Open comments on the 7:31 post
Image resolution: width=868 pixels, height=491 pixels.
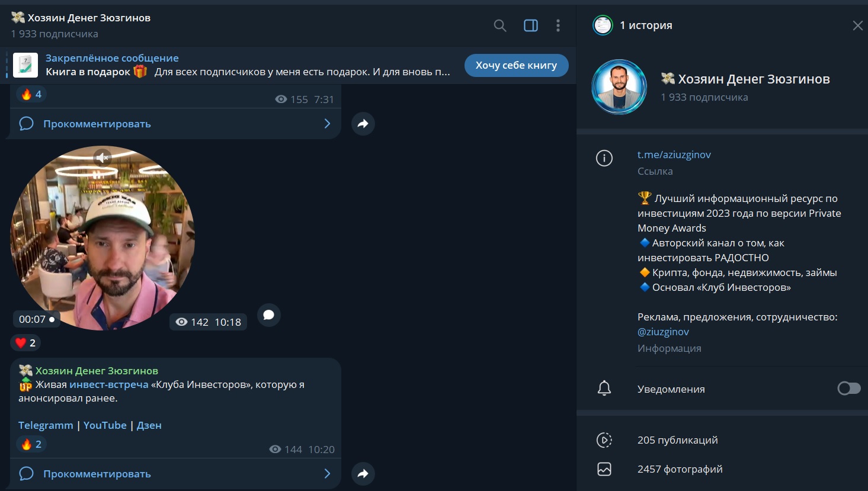click(175, 124)
